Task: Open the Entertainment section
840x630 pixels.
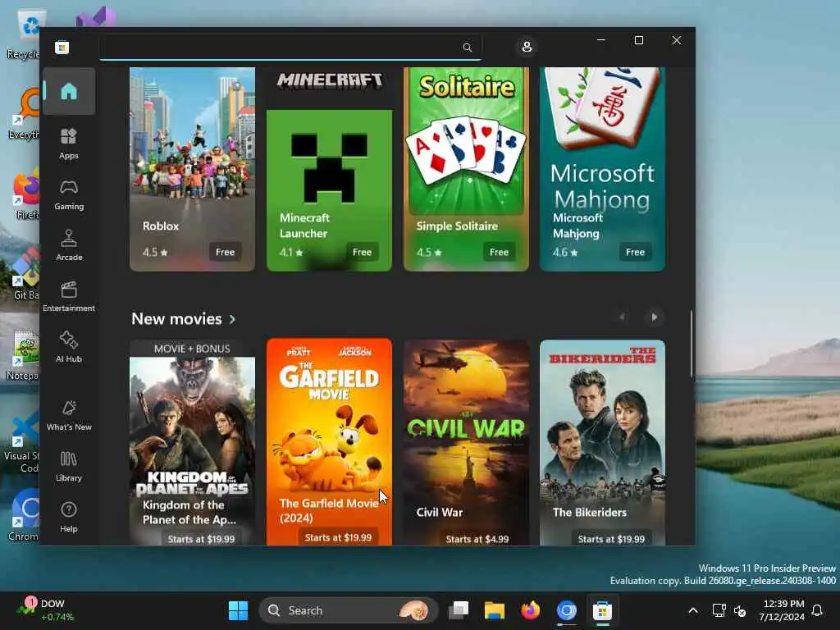Action: [x=69, y=296]
